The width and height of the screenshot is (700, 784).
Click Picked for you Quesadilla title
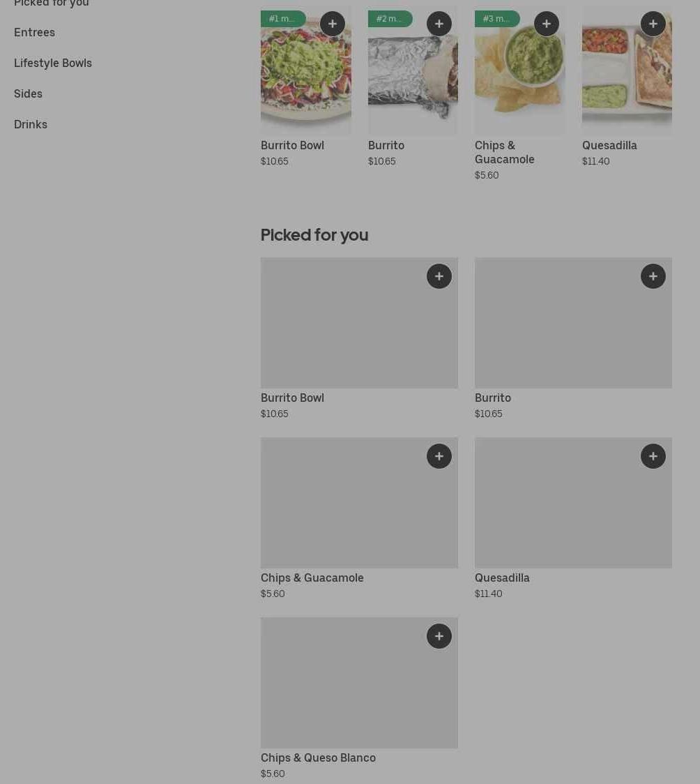[502, 578]
